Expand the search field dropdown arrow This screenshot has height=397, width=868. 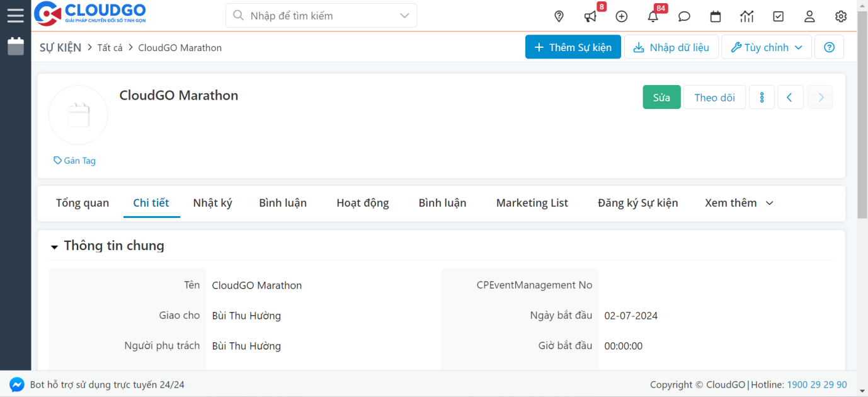tap(404, 15)
